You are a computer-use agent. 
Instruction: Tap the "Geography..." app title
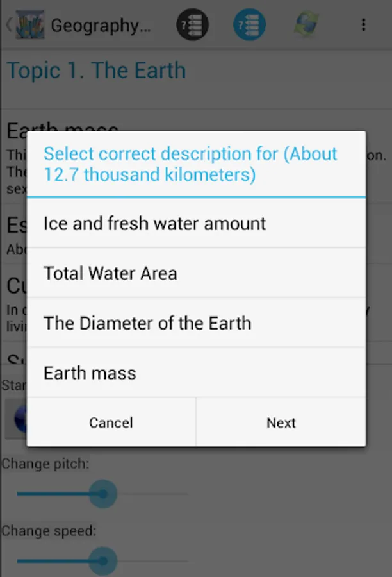(101, 26)
